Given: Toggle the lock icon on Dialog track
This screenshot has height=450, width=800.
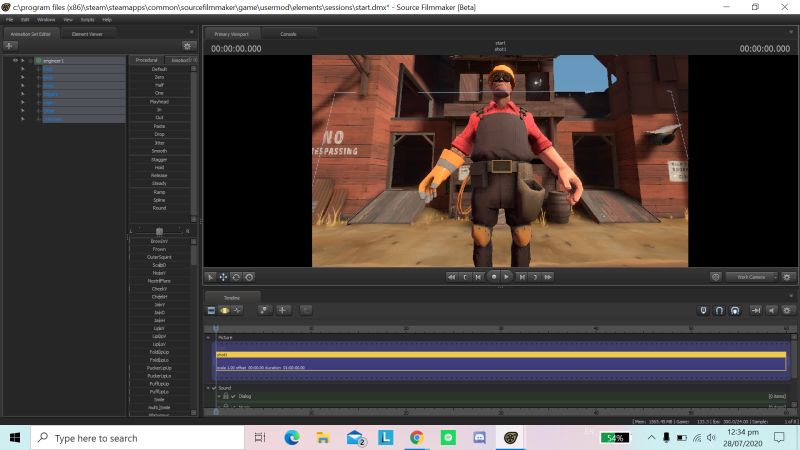Looking at the screenshot, I should point(226,396).
